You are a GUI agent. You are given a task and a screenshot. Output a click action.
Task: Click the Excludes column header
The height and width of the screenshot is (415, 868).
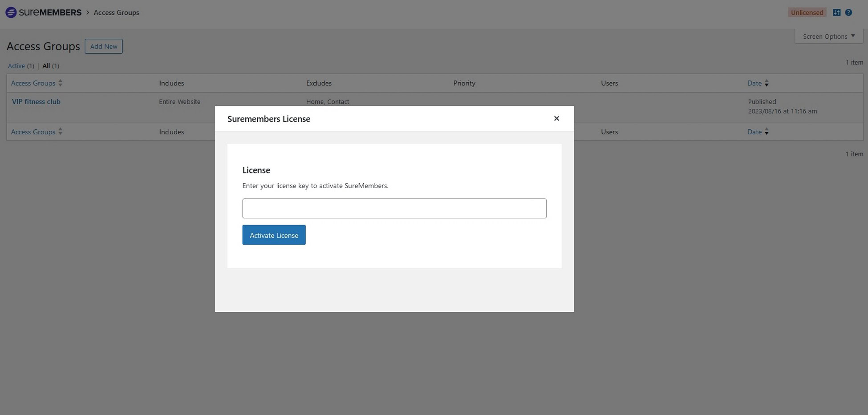(319, 83)
